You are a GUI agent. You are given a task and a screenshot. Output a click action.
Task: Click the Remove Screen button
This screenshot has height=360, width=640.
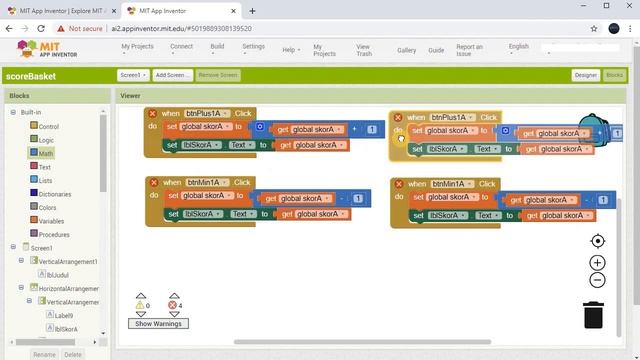(x=218, y=75)
